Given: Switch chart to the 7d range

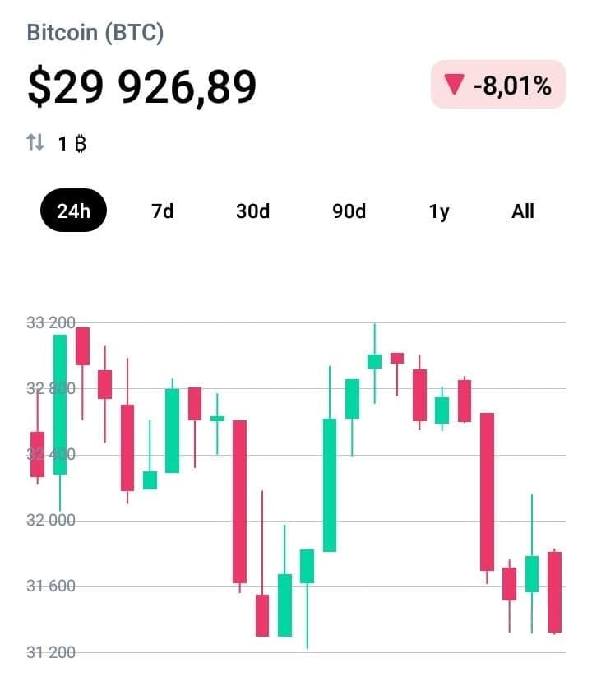Looking at the screenshot, I should click(x=163, y=211).
